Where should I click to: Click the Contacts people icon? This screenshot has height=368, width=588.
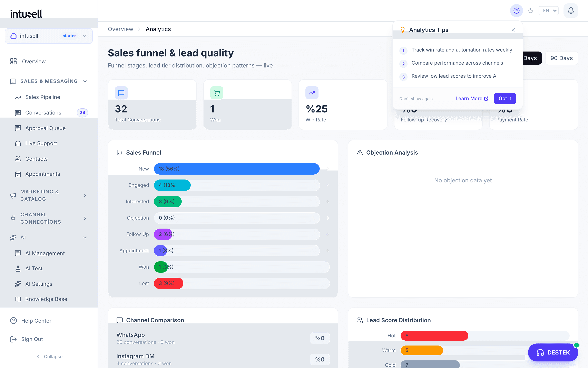pyautogui.click(x=18, y=159)
